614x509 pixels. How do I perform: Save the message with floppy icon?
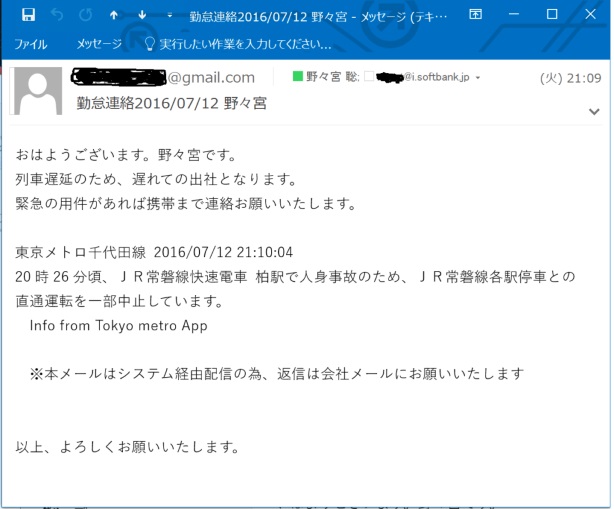pyautogui.click(x=28, y=15)
